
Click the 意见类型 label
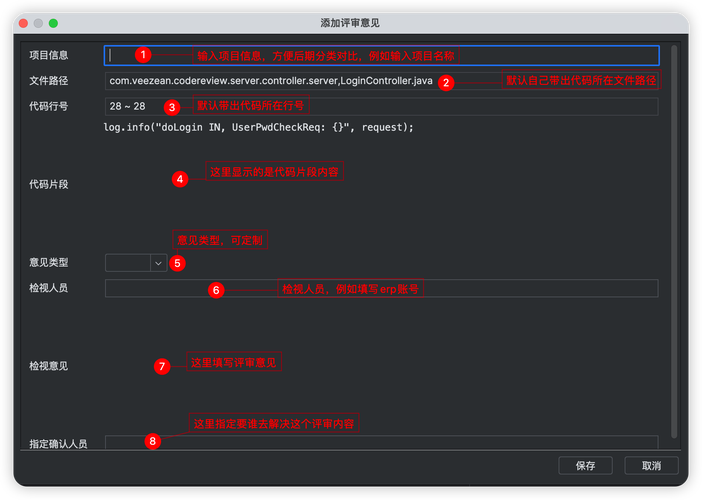[x=48, y=263]
